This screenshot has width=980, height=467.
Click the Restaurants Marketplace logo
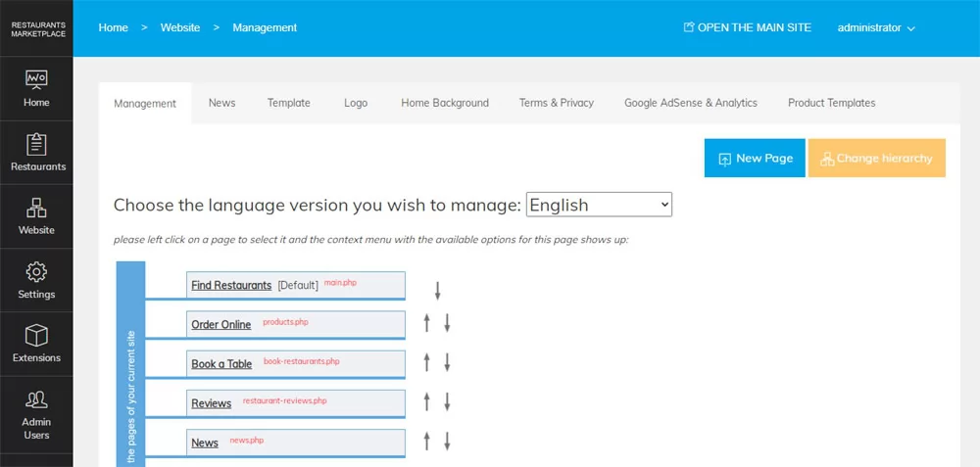(38, 29)
